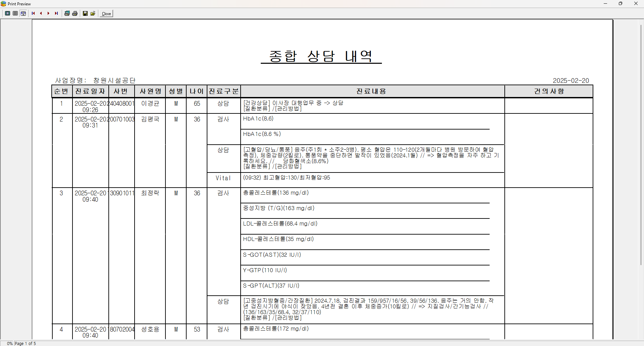Click the 사원명 column header
Image resolution: width=644 pixels, height=346 pixels.
tap(150, 91)
